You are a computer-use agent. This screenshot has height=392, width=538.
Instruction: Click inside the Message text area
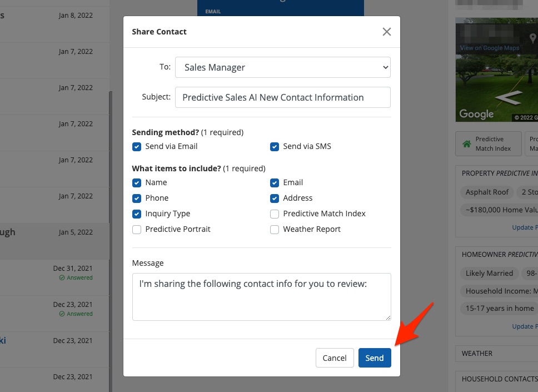pos(261,296)
